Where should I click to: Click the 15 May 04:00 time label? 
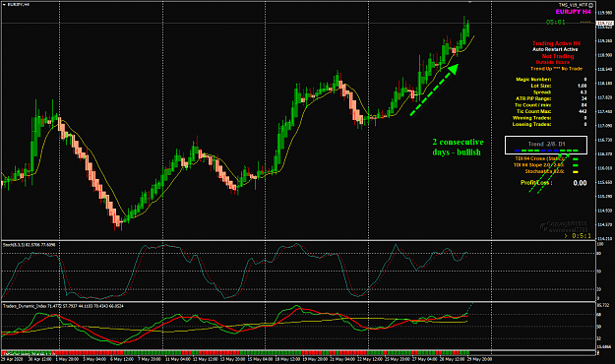coord(261,359)
